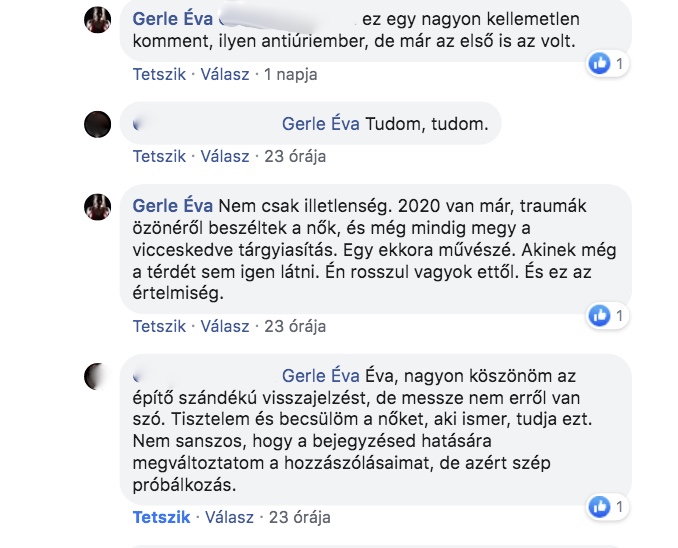Click like reaction icon on last comment
Screen dimensions: 678x548
tap(600, 506)
